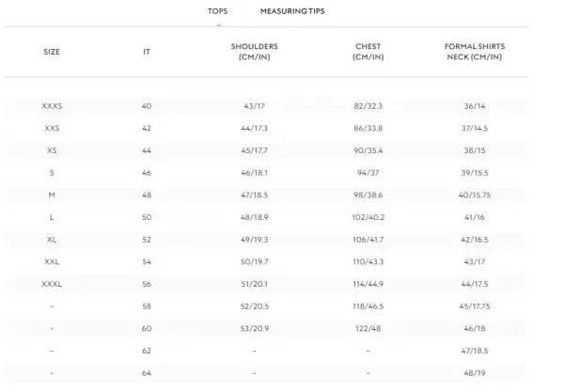Select the SHOULDERS (CM/IN) column header

(x=255, y=52)
